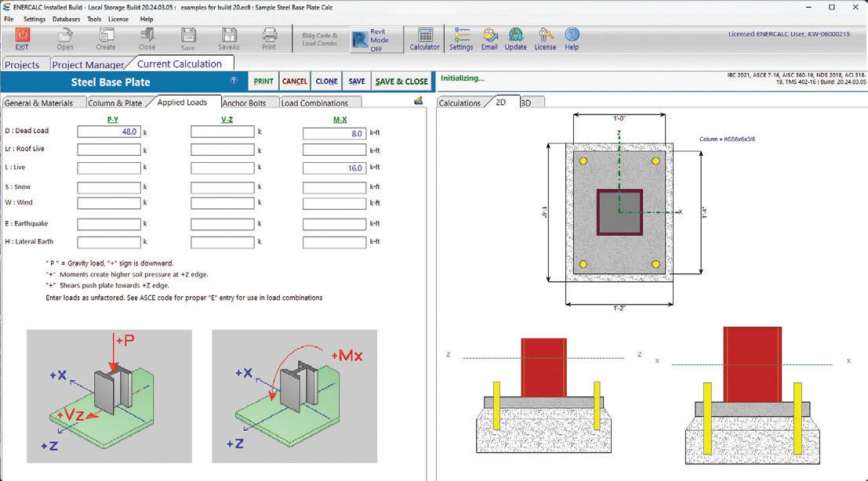The width and height of the screenshot is (868, 481).
Task: Click the Snow V-Z field
Action: [x=223, y=187]
